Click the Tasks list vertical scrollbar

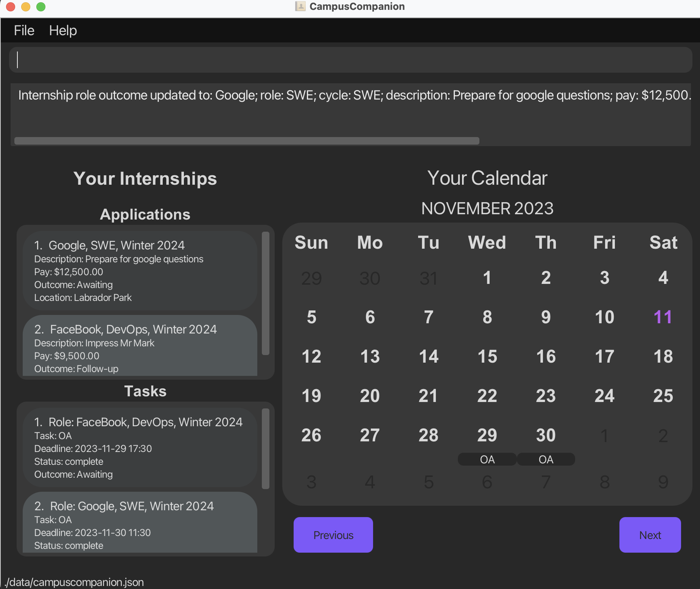click(266, 449)
